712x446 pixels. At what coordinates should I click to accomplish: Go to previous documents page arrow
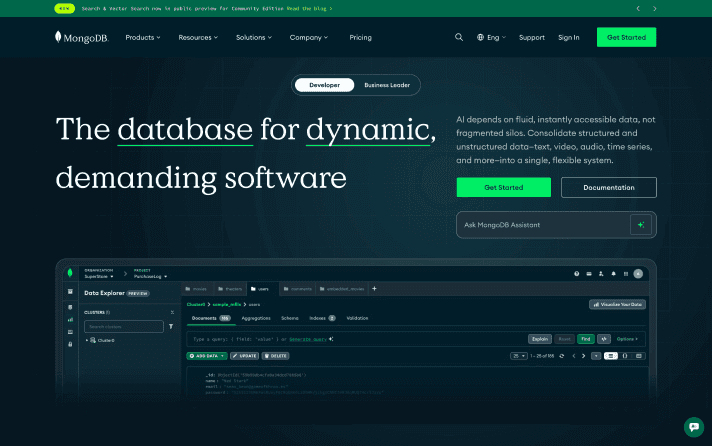[574, 356]
